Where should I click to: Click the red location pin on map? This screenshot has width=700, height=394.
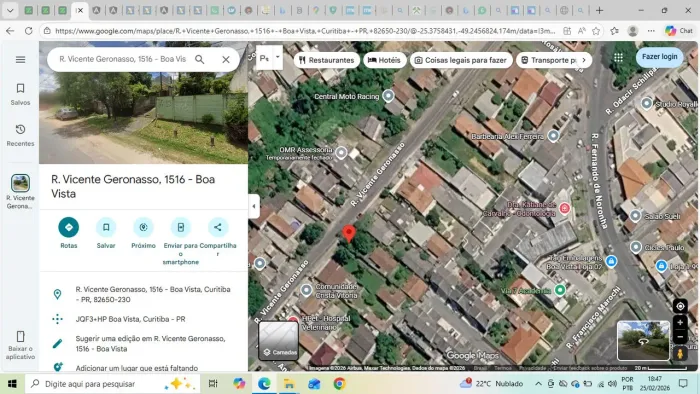[x=349, y=233]
